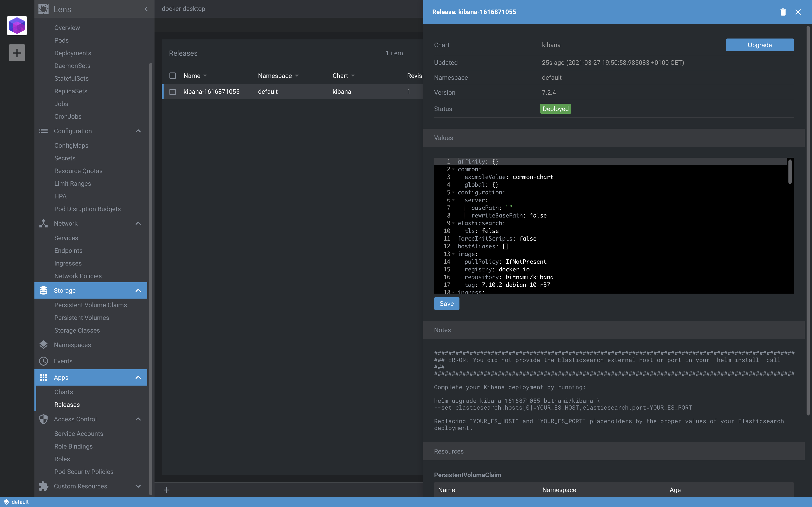Collapse the Apps section chevron
812x507 pixels.
tap(138, 378)
